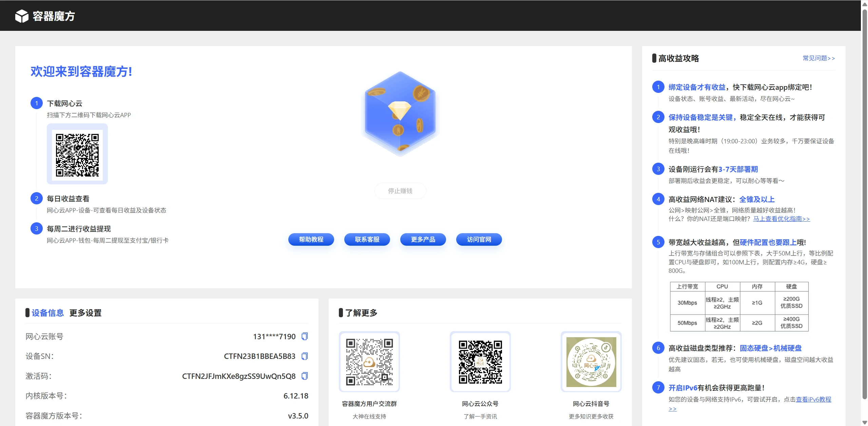
Task: Click the 网心云抖音号 QR code
Action: [591, 362]
